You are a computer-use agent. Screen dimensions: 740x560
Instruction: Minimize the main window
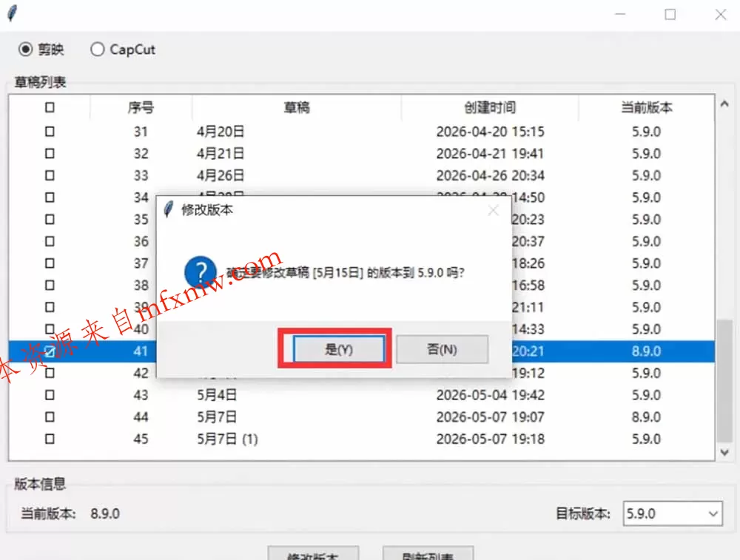pyautogui.click(x=621, y=15)
